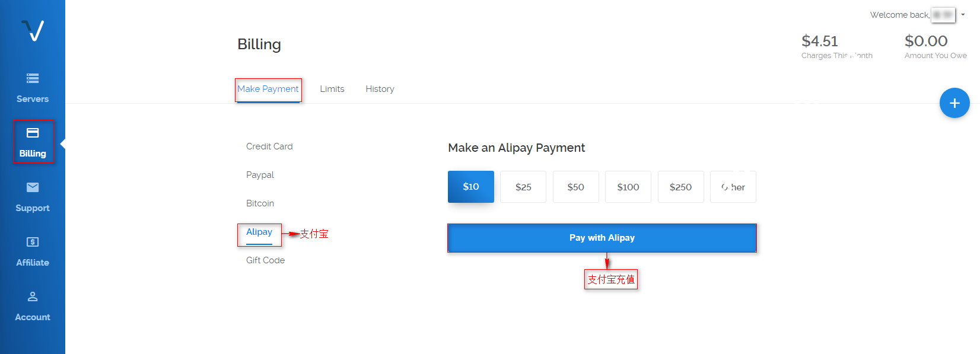Viewport: 980px width, 354px height.
Task: Choose the Other amount option
Action: 733,187
